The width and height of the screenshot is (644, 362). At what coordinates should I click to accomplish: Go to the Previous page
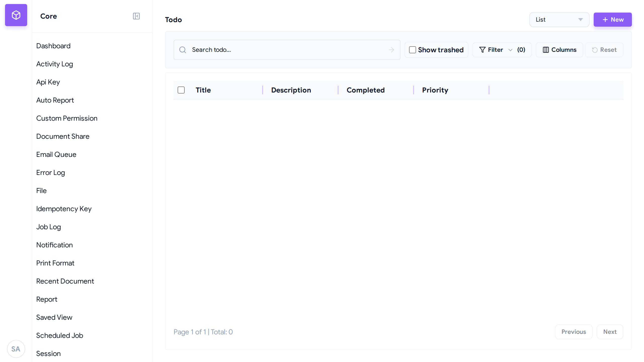[574, 332]
